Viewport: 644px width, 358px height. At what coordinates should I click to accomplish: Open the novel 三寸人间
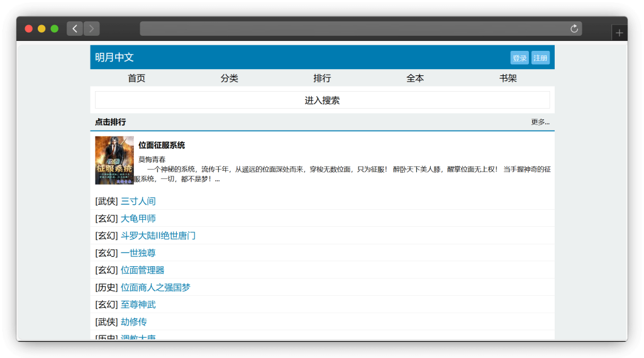[x=138, y=202]
